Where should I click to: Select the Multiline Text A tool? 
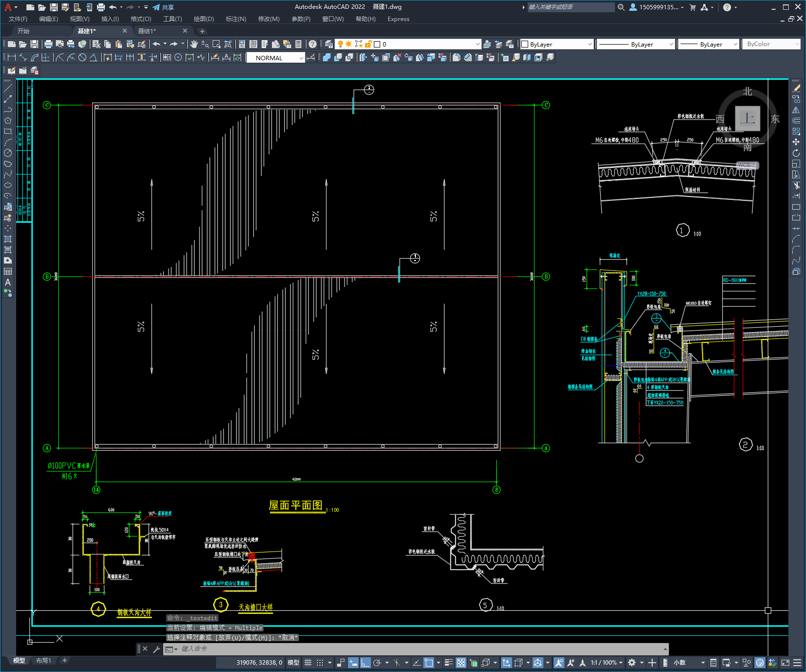click(8, 282)
